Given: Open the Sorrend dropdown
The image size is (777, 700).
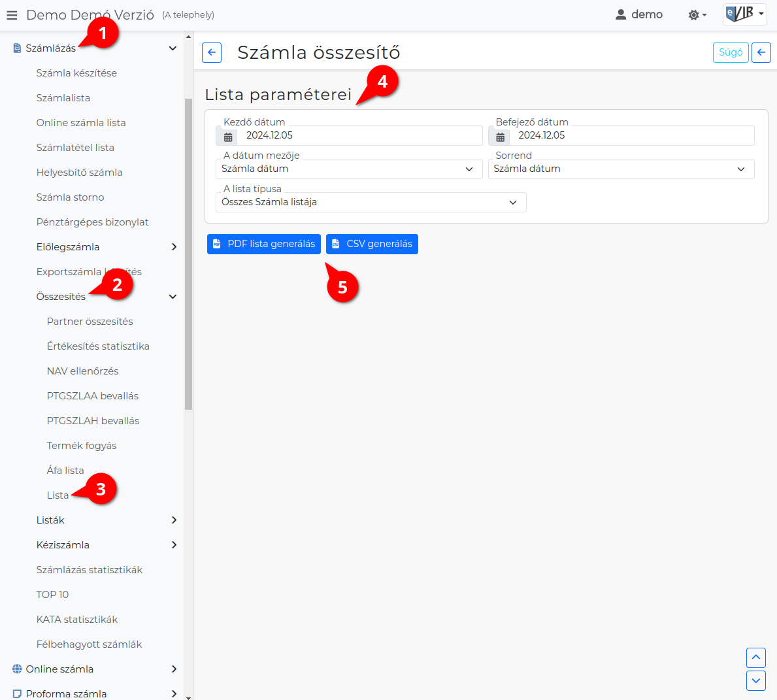Looking at the screenshot, I should coord(620,169).
